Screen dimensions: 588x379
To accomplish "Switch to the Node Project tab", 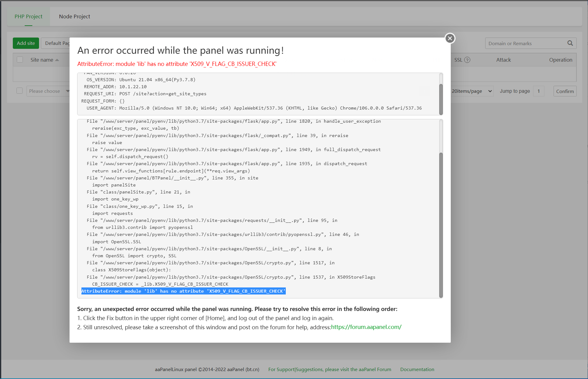I will point(74,16).
